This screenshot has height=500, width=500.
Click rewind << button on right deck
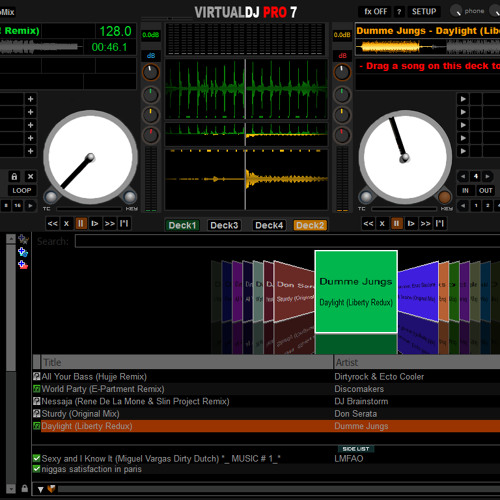point(368,223)
